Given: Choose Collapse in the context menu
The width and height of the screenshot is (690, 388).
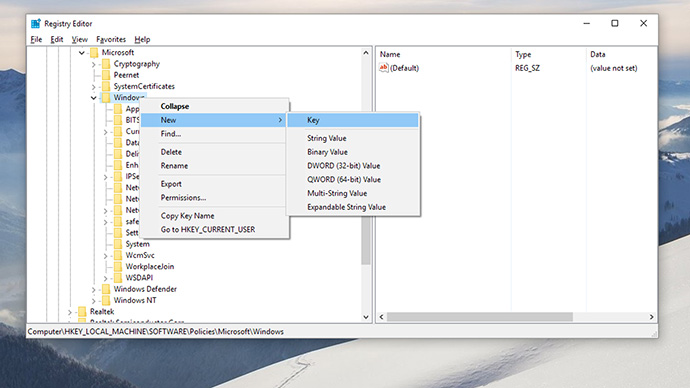Looking at the screenshot, I should 215,106.
